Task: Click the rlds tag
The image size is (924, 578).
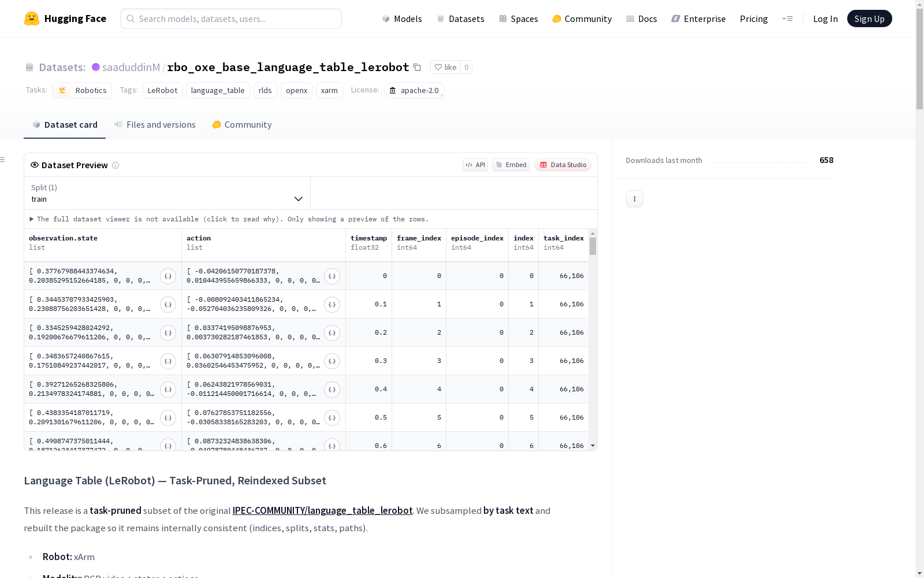Action: [265, 90]
